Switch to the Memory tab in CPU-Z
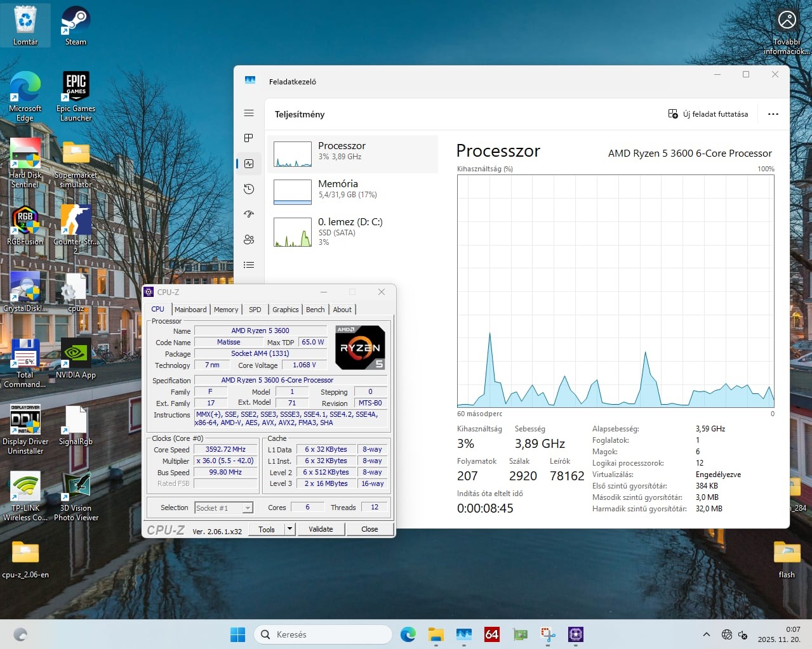Image resolution: width=812 pixels, height=649 pixels. [x=226, y=310]
